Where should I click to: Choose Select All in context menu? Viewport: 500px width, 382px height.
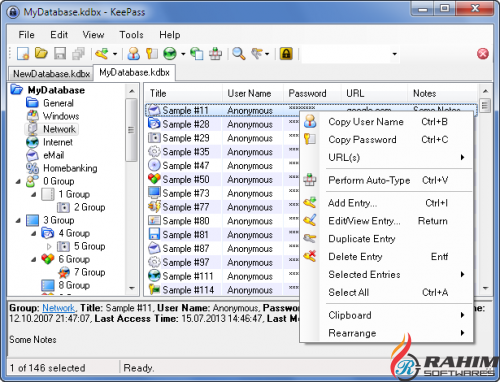[387, 292]
